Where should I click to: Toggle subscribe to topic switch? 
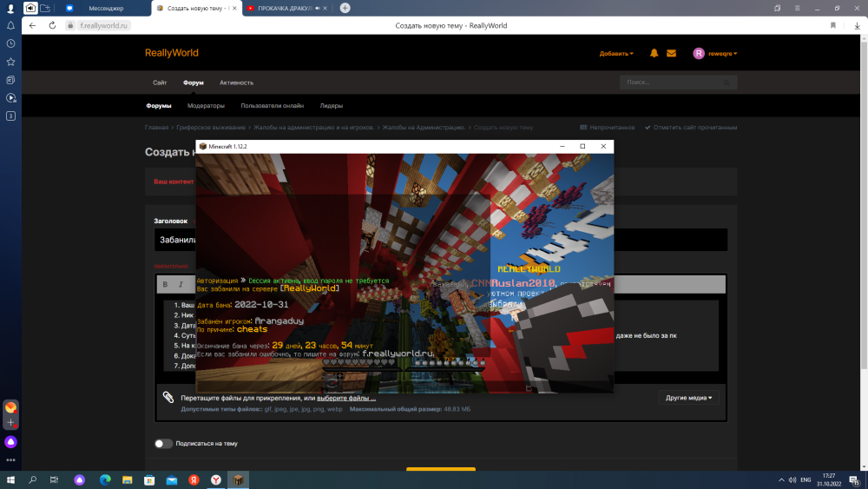pos(163,443)
